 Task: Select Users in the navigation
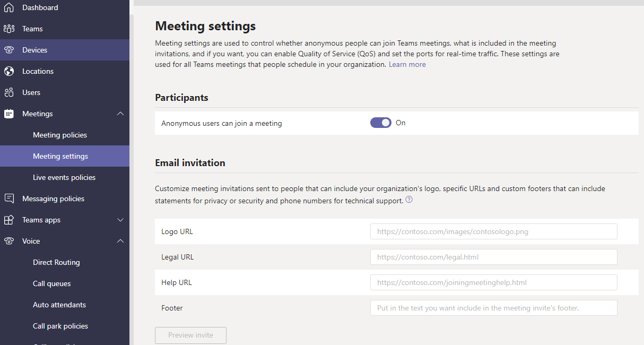(65, 92)
